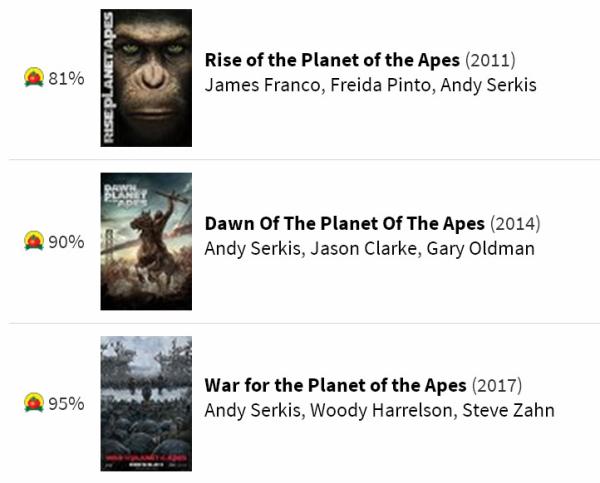Click the 95% score text
The height and width of the screenshot is (483, 600).
[66, 404]
